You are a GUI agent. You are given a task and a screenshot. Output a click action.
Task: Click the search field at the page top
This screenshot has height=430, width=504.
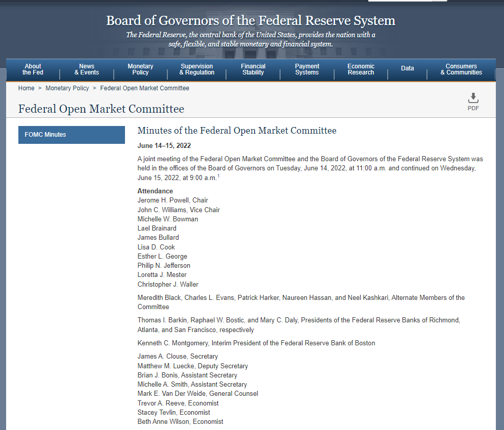click(x=400, y=1)
